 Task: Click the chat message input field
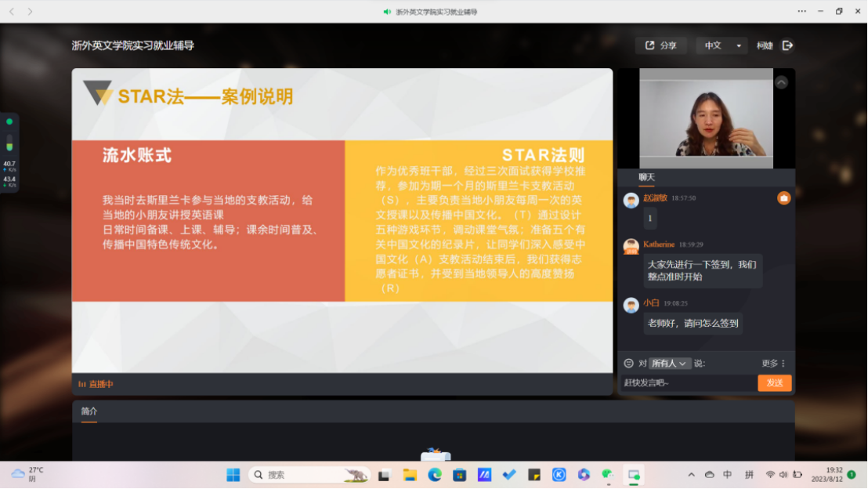coord(688,383)
